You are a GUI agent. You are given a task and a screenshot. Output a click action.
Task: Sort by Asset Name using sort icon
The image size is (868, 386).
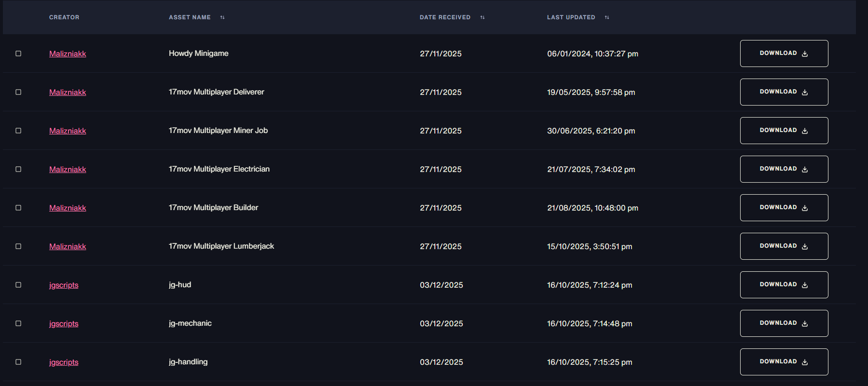tap(222, 17)
